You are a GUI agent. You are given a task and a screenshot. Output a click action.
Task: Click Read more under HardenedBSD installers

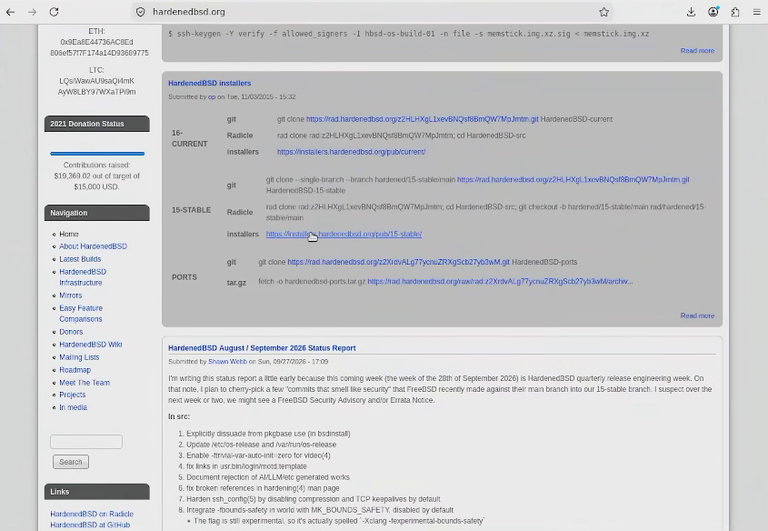tap(697, 315)
